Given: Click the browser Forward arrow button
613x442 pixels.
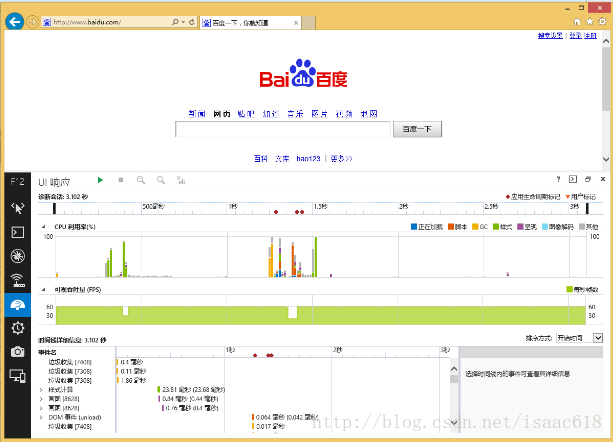Looking at the screenshot, I should point(32,22).
